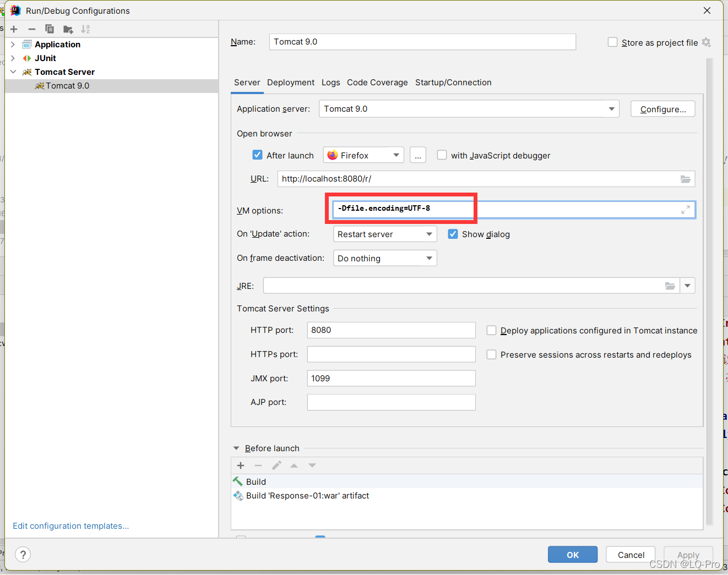
Task: Remove selected Before launch task
Action: point(258,466)
